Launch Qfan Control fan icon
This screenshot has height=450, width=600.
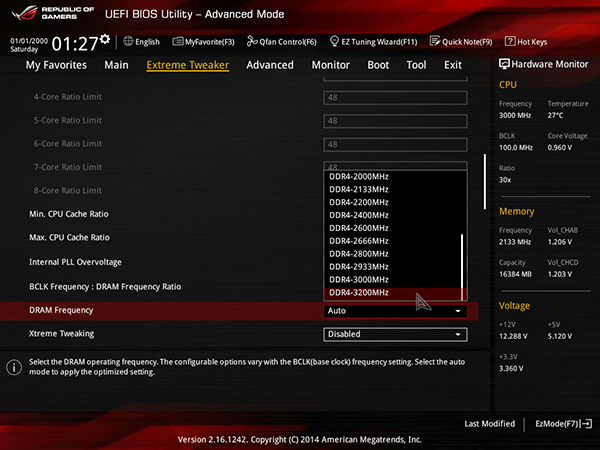click(252, 41)
